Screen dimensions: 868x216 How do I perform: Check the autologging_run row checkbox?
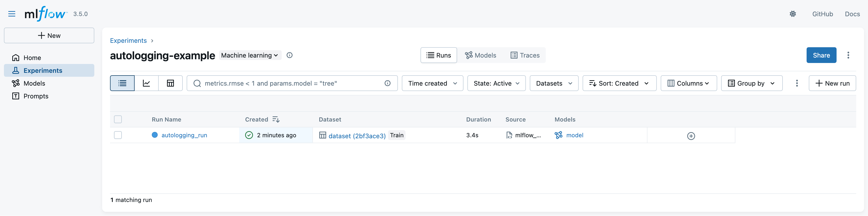click(x=118, y=135)
